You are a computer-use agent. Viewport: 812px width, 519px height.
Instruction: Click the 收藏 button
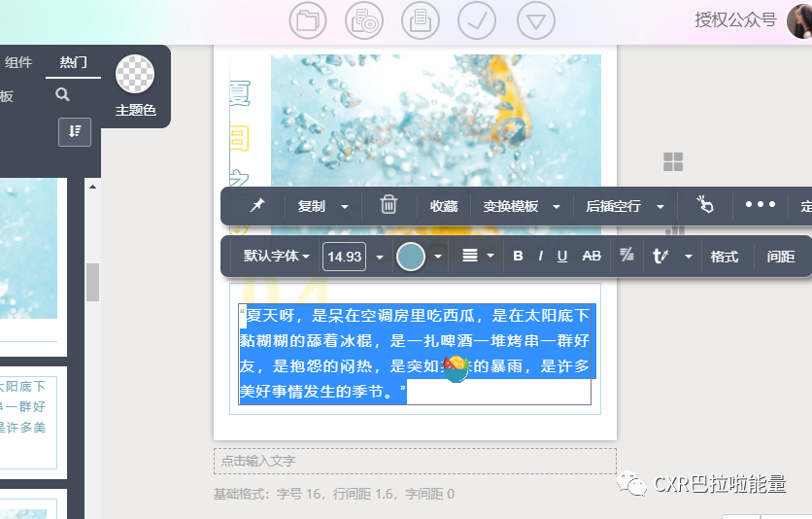point(444,206)
